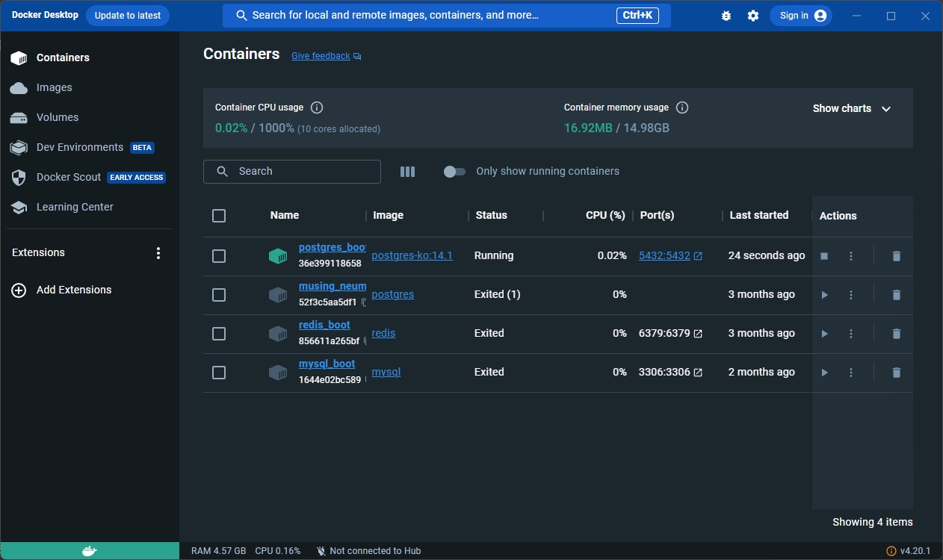Copy the musing_neum container ID

click(364, 302)
